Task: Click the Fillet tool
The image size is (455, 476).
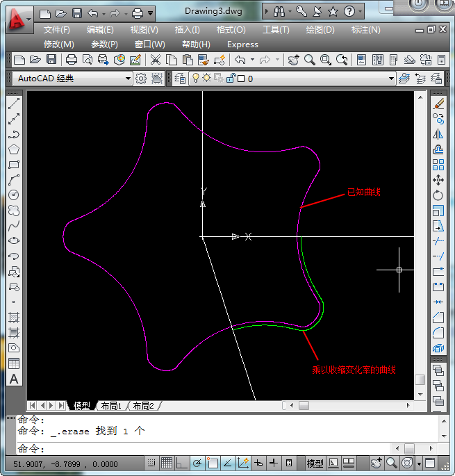Action: click(438, 333)
